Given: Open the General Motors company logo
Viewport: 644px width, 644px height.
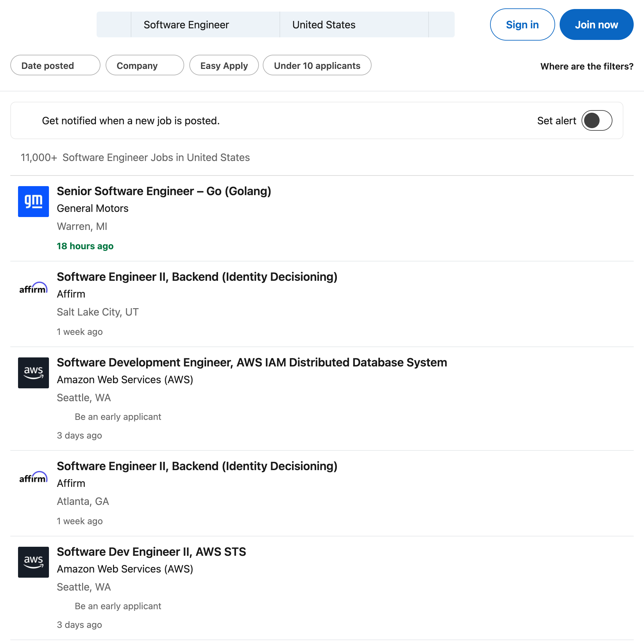Looking at the screenshot, I should click(x=33, y=201).
